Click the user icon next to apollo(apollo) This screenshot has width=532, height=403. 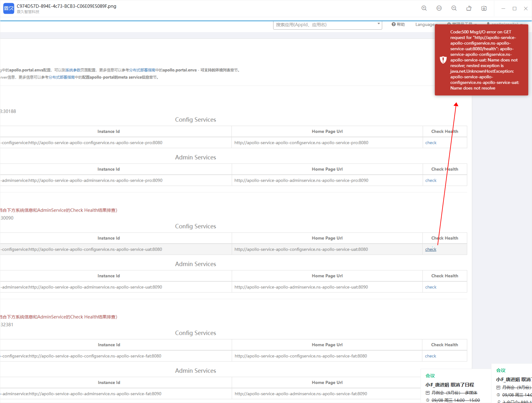488,24
